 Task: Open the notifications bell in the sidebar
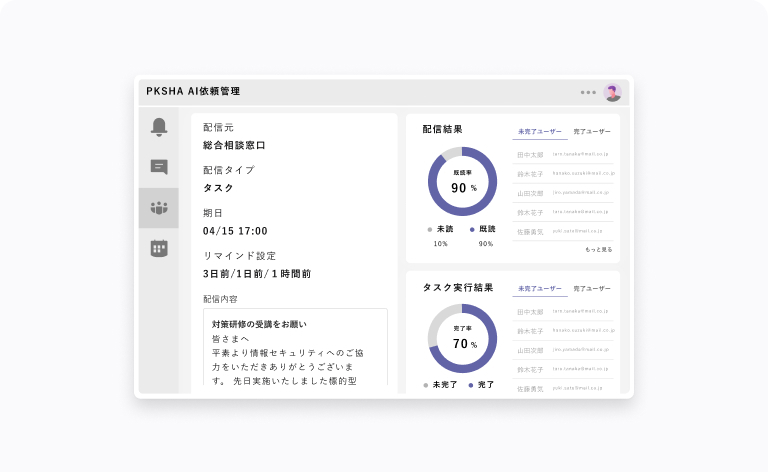(159, 127)
